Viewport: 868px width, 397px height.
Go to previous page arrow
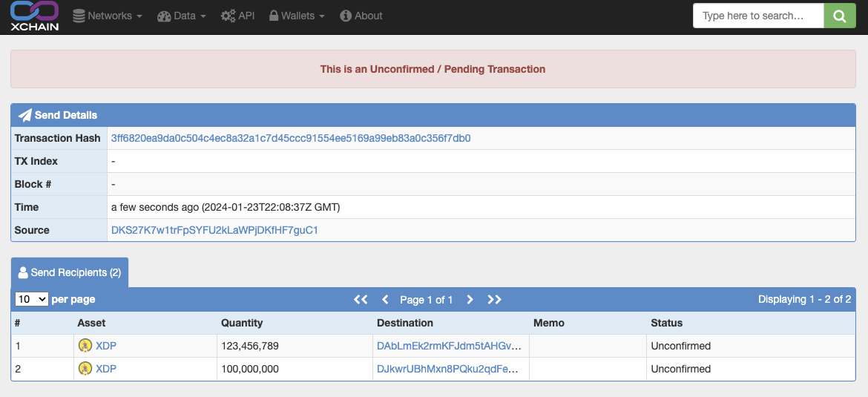point(385,300)
